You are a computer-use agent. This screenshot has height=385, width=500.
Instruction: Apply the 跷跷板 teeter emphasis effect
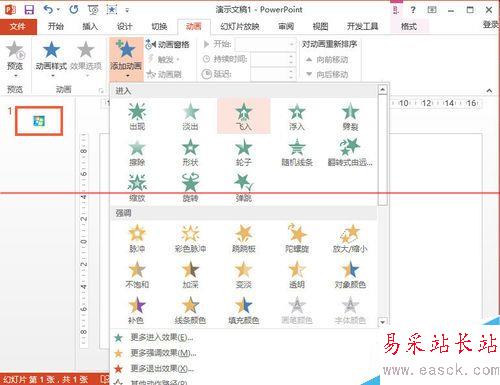pyautogui.click(x=244, y=238)
